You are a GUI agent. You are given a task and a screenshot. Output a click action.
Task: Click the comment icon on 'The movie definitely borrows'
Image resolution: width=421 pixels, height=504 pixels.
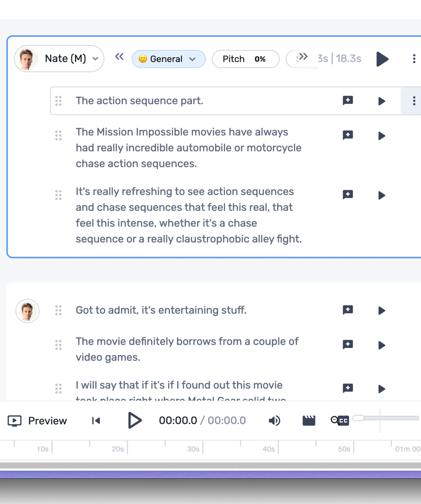click(348, 345)
